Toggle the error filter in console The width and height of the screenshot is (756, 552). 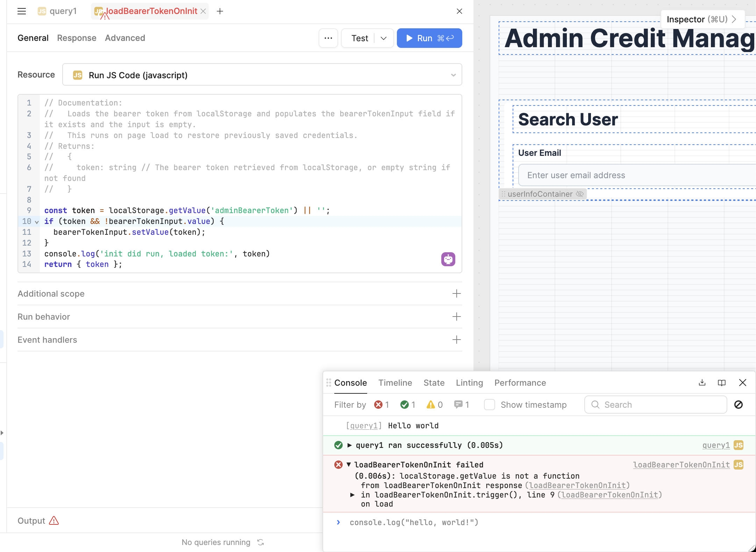pyautogui.click(x=381, y=405)
